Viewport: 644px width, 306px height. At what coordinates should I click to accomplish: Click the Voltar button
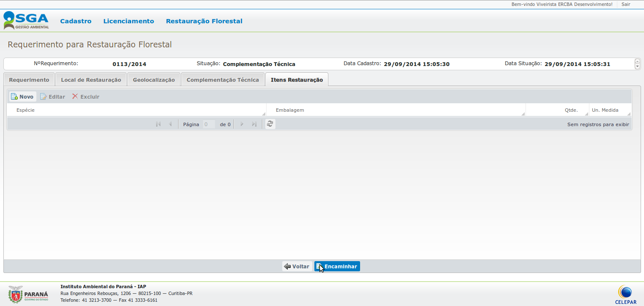tap(297, 266)
